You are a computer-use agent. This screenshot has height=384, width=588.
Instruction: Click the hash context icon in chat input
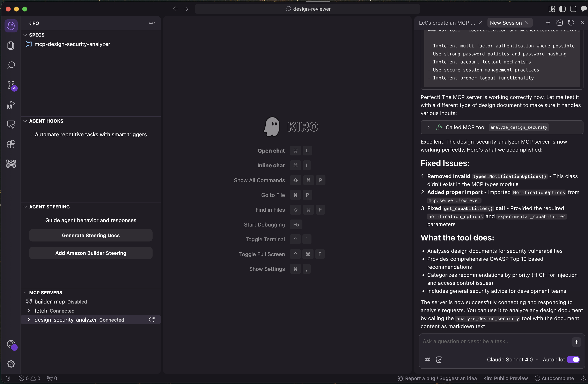[427, 360]
